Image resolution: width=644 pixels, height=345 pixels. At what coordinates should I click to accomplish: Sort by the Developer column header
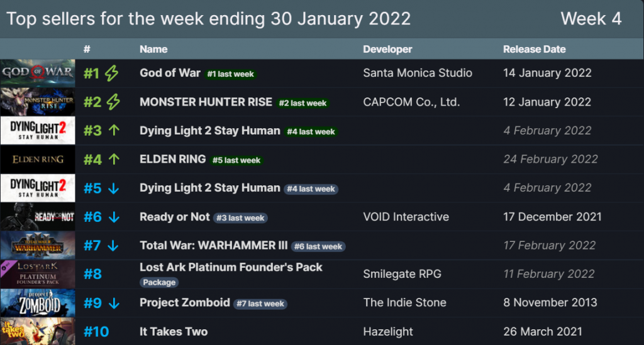387,49
